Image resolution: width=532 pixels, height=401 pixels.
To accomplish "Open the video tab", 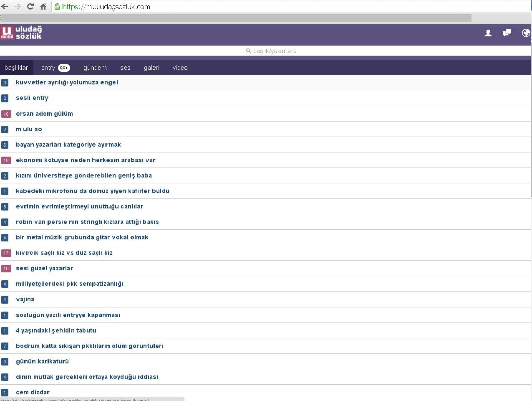I will tap(180, 68).
